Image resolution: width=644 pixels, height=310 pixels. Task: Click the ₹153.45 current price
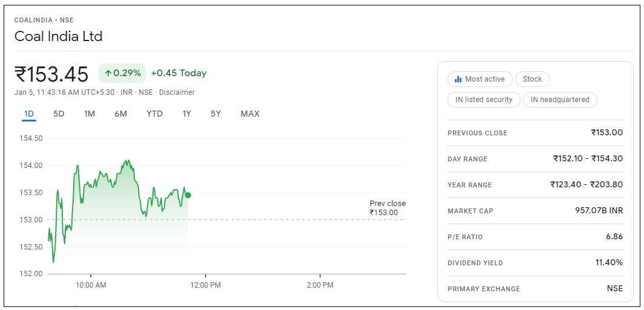pyautogui.click(x=51, y=74)
